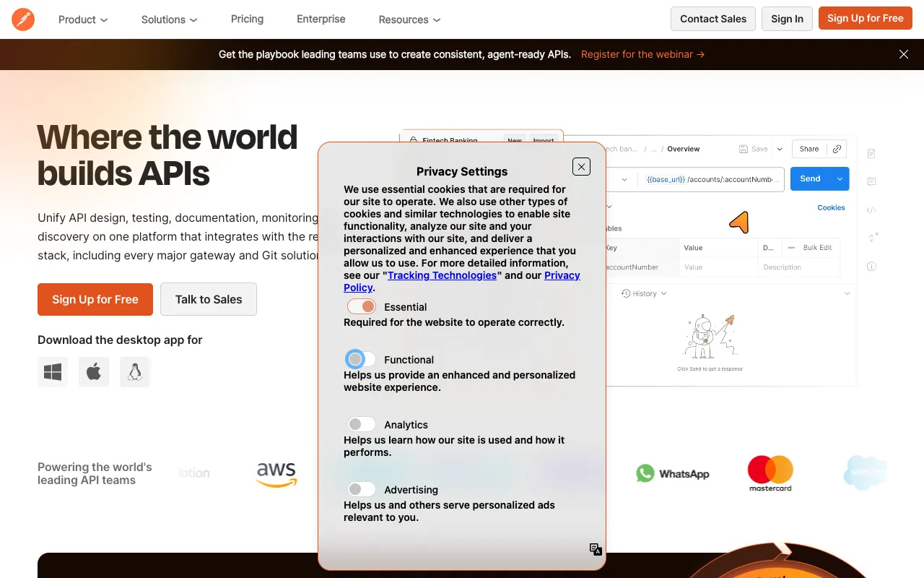The image size is (924, 578).
Task: Click the Save icon in the request toolbar
Action: click(x=744, y=149)
